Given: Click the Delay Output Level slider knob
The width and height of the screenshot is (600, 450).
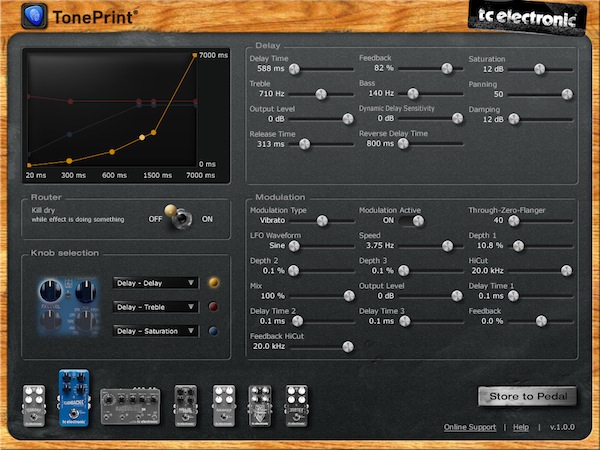Looking at the screenshot, I should [348, 119].
